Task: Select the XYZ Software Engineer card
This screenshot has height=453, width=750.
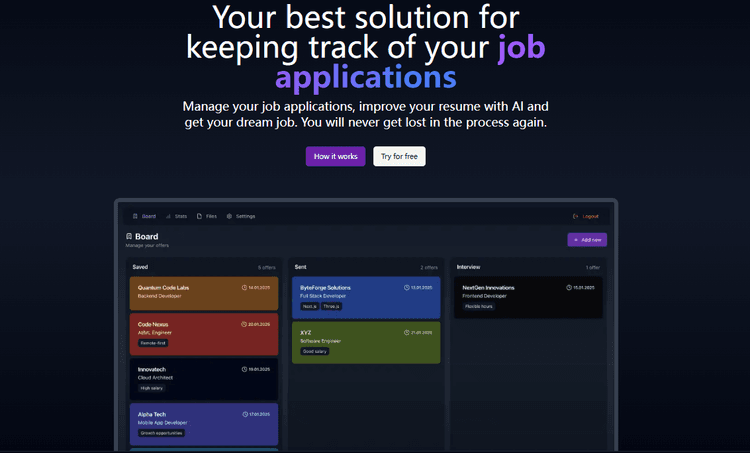Action: coord(366,342)
